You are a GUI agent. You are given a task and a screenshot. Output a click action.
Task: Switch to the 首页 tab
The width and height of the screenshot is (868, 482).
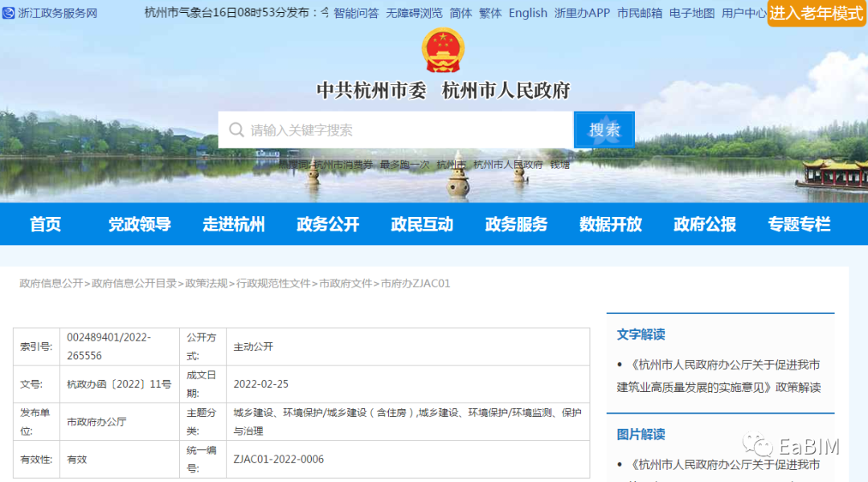(x=44, y=225)
